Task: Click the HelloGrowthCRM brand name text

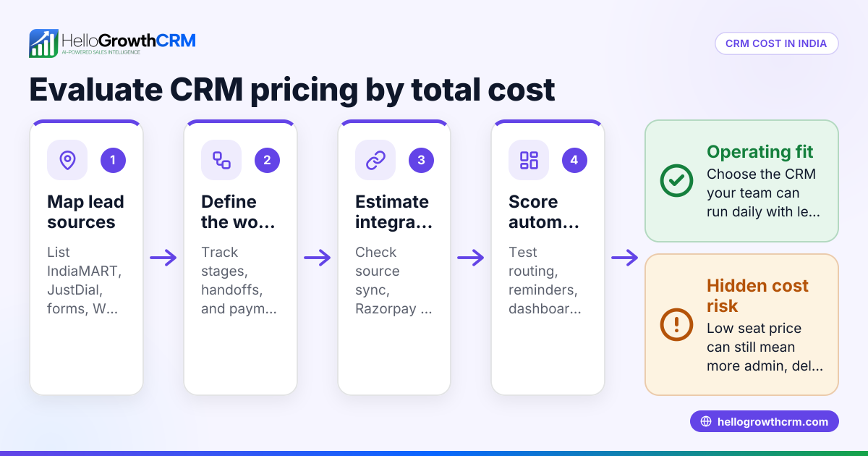Action: (129, 40)
